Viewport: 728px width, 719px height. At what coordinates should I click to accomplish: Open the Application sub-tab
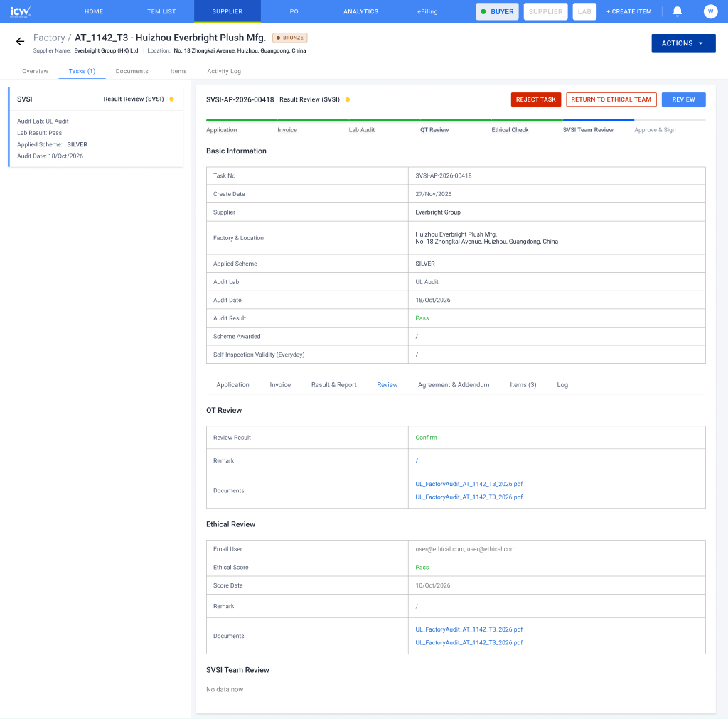[x=232, y=385]
